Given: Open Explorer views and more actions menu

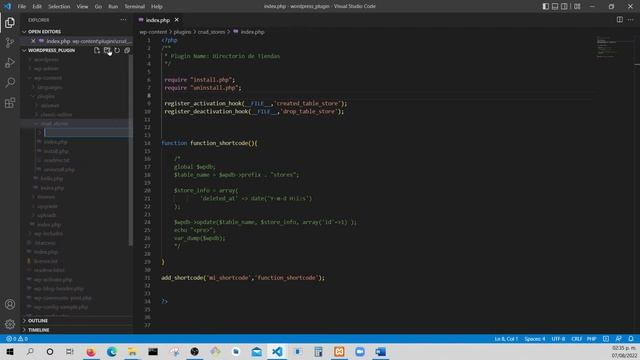Looking at the screenshot, I should tap(123, 20).
